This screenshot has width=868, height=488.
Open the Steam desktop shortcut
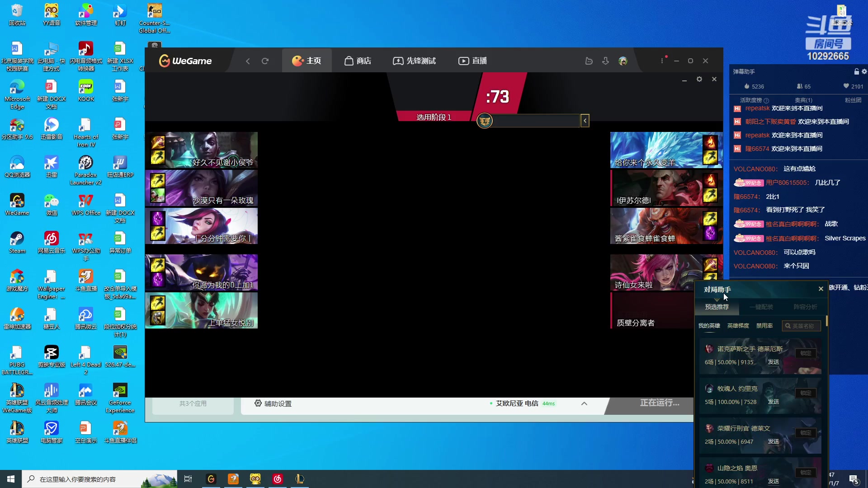tap(17, 242)
